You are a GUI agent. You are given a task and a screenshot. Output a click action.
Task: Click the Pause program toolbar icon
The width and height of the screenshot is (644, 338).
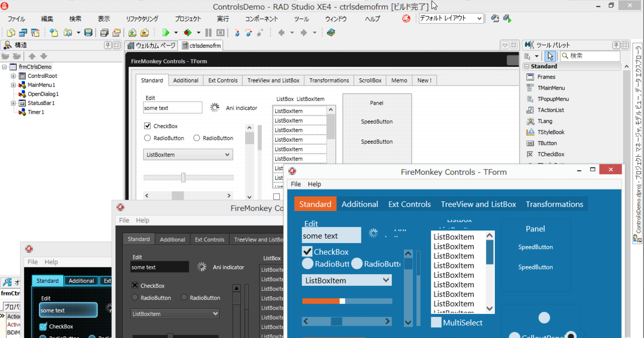click(209, 32)
